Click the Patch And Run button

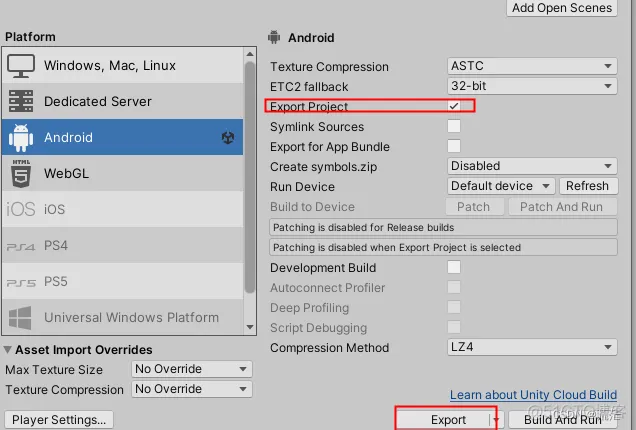pos(562,207)
